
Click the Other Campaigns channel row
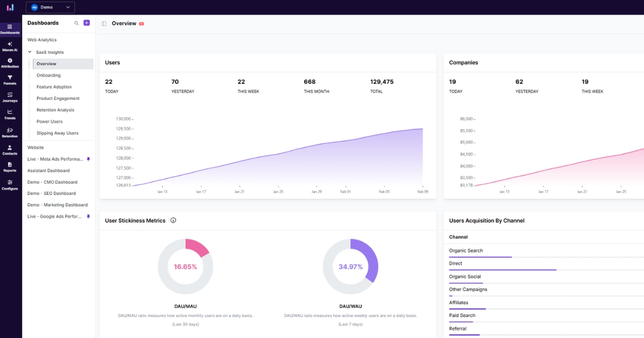point(546,290)
